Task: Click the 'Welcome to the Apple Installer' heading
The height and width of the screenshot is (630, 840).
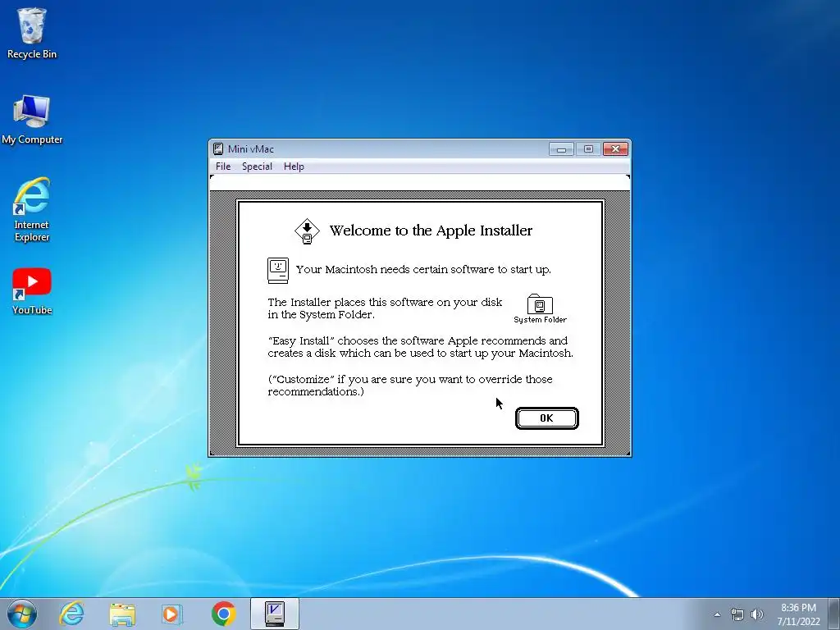Action: [x=431, y=231]
